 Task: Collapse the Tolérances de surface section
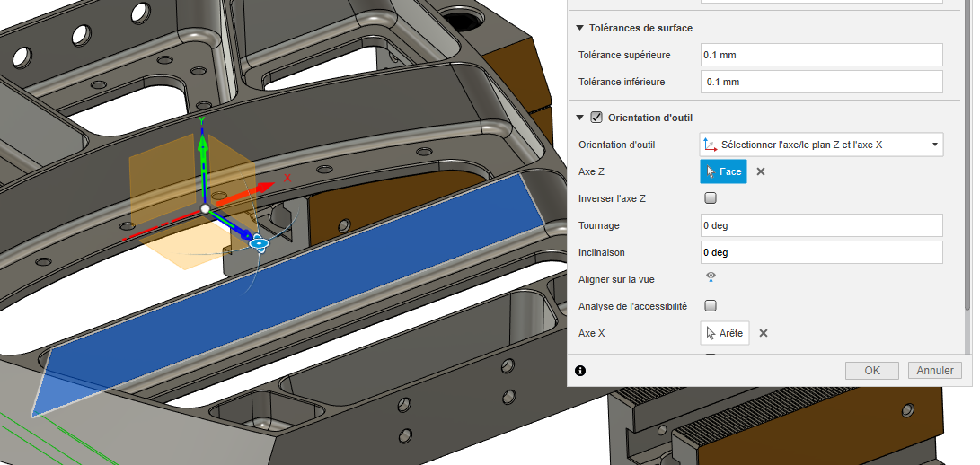580,28
